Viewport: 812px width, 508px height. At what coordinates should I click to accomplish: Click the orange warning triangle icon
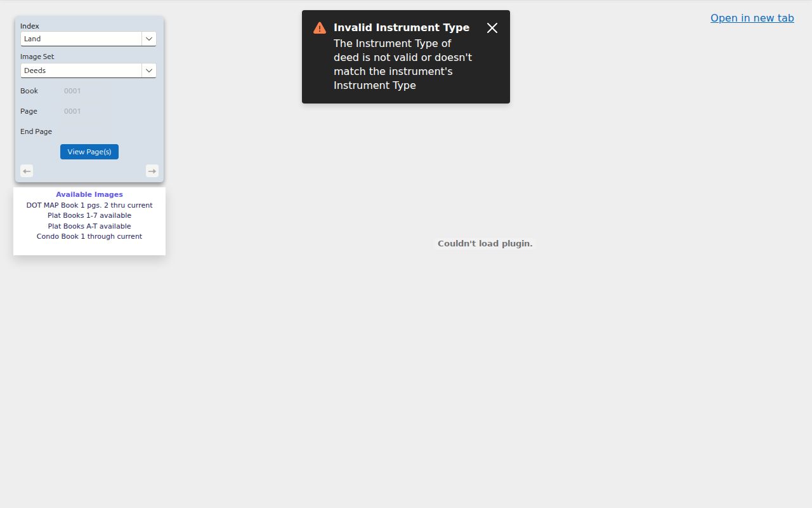pos(320,28)
